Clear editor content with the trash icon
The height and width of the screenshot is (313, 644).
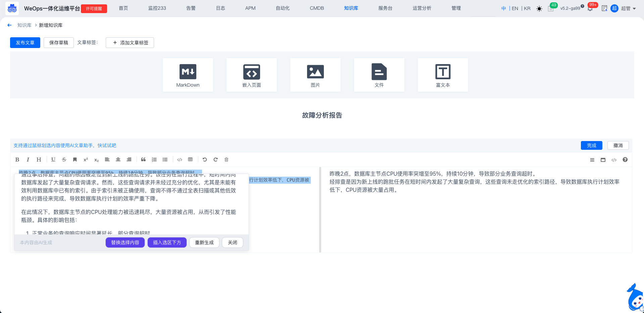227,160
